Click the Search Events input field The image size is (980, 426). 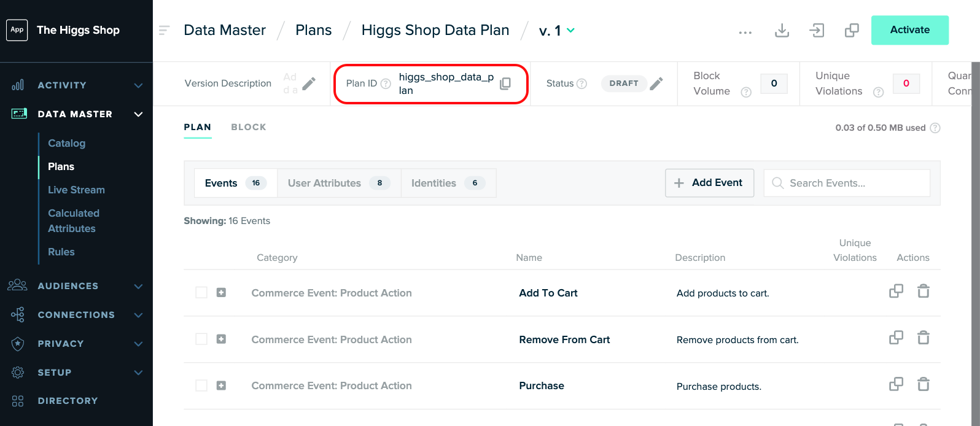coord(847,183)
